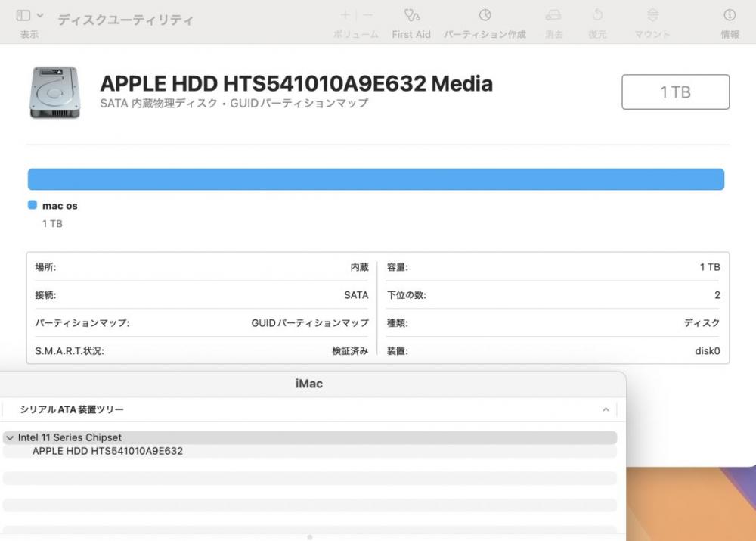The height and width of the screenshot is (541, 756).
Task: Click the restore arrow icon
Action: pyautogui.click(x=597, y=15)
